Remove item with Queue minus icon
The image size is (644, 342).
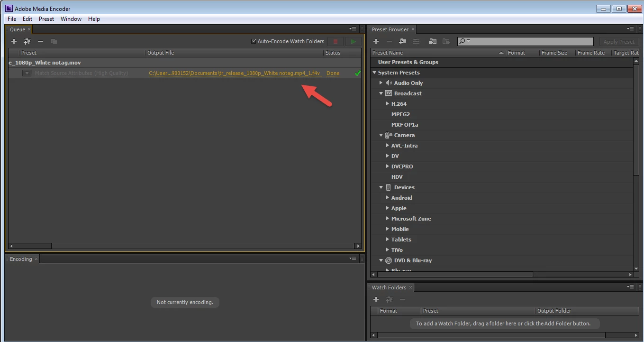point(41,42)
